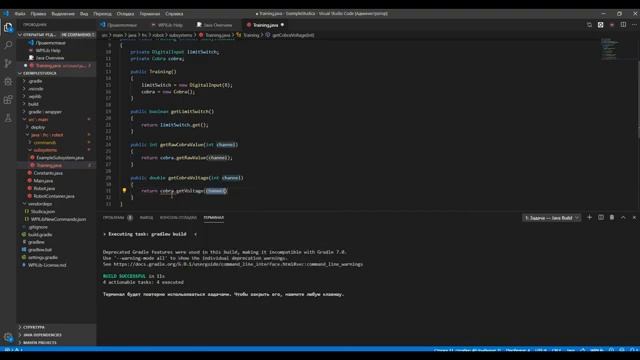
Task: Click the VS Code logo in title bar
Action: [6, 13]
